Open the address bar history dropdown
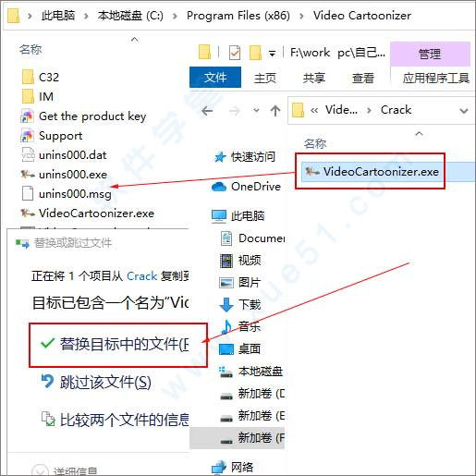 pyautogui.click(x=464, y=111)
